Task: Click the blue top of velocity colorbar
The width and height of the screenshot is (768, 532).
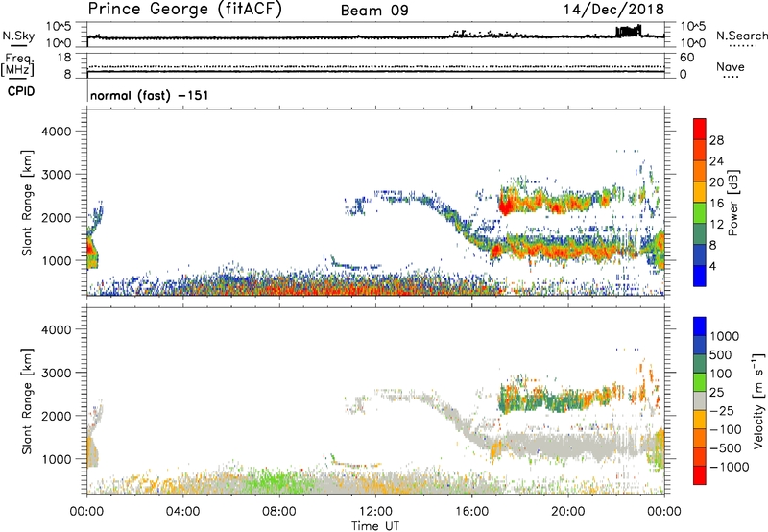Action: tap(700, 326)
